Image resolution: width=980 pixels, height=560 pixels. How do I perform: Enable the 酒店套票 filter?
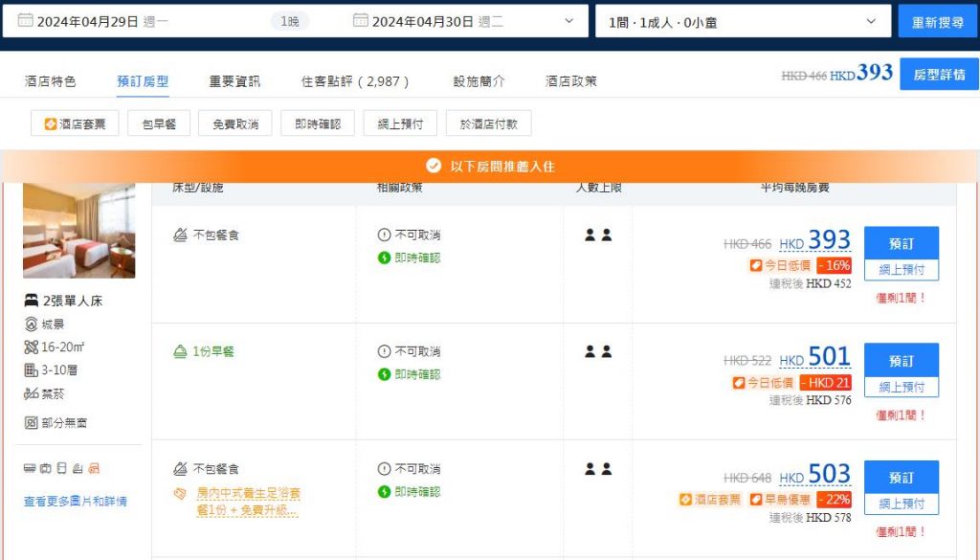click(x=75, y=123)
